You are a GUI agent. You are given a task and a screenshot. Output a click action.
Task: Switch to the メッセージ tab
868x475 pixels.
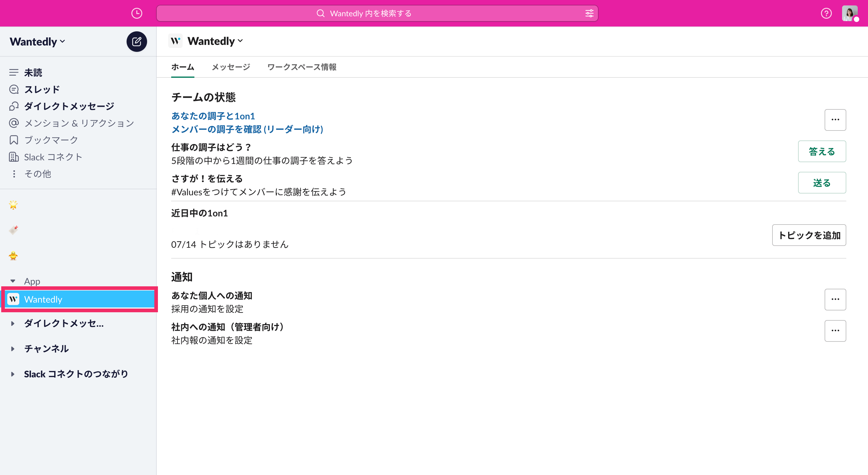[x=231, y=67]
